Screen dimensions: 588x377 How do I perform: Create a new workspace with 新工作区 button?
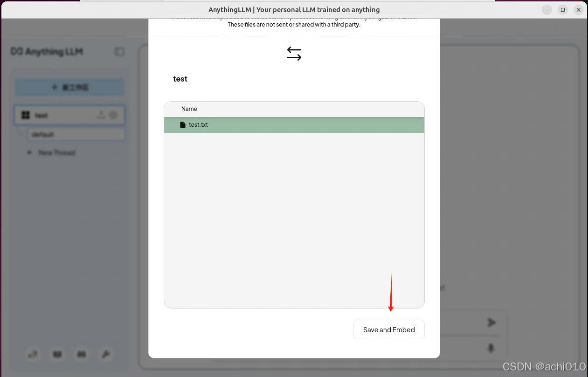point(69,87)
